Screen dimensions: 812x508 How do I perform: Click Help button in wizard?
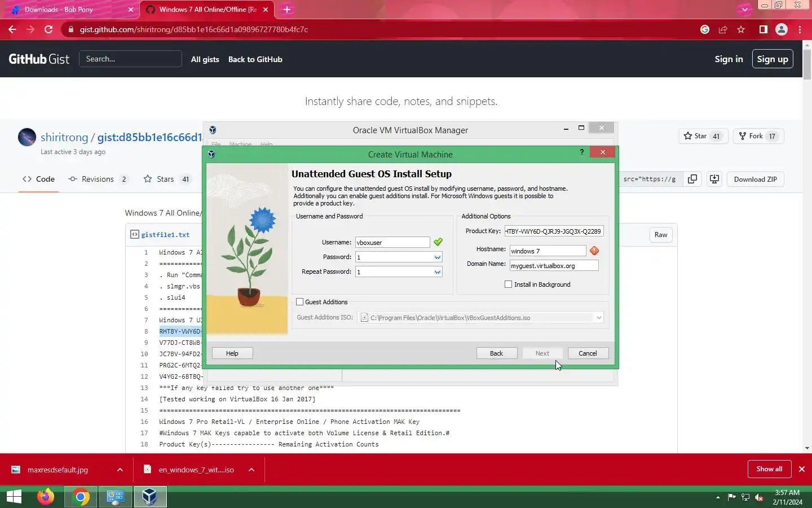[x=232, y=353]
